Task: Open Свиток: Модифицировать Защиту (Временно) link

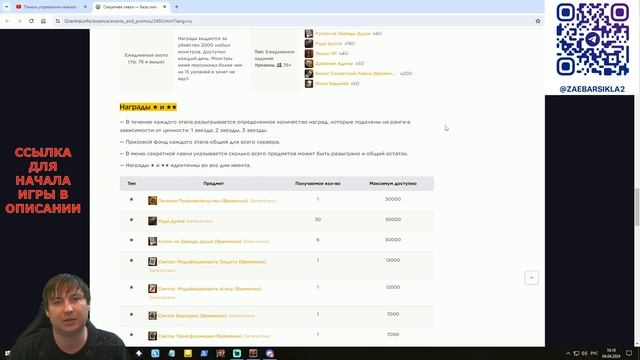Action: pyautogui.click(x=212, y=262)
